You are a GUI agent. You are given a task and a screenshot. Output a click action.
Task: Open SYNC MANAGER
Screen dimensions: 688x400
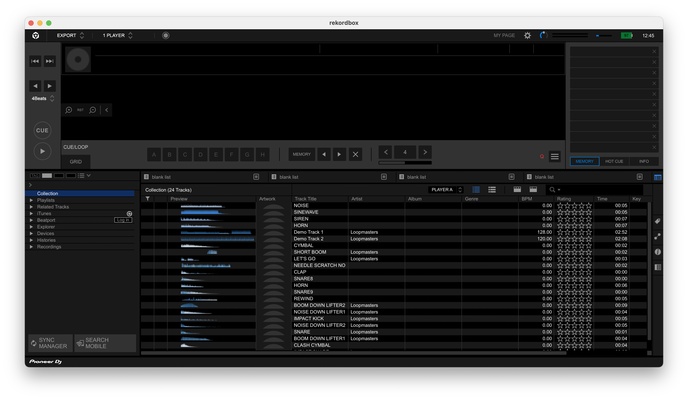(50, 343)
